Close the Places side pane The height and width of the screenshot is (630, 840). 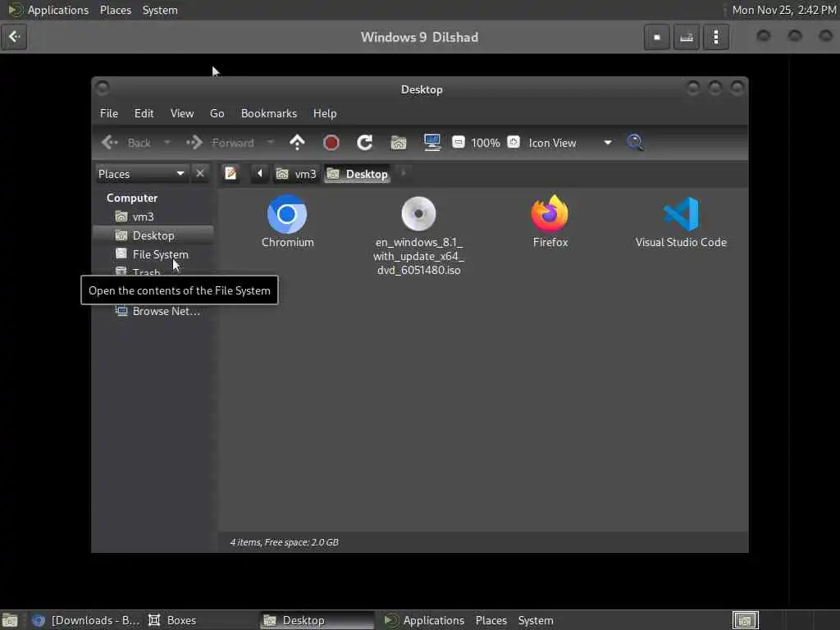(x=200, y=174)
